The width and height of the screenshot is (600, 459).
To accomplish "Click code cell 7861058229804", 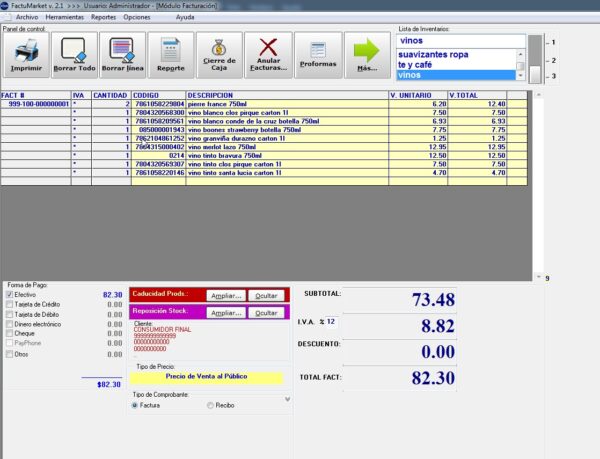I will [x=158, y=104].
